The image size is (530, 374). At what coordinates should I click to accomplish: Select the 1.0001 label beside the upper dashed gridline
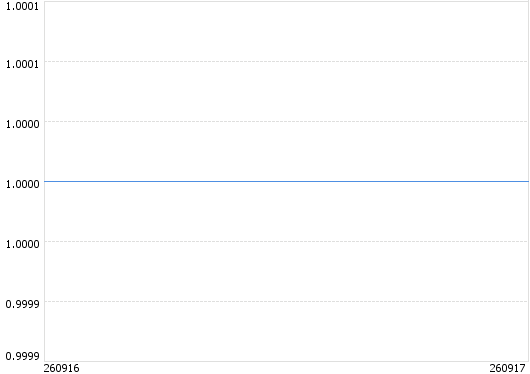point(22,64)
